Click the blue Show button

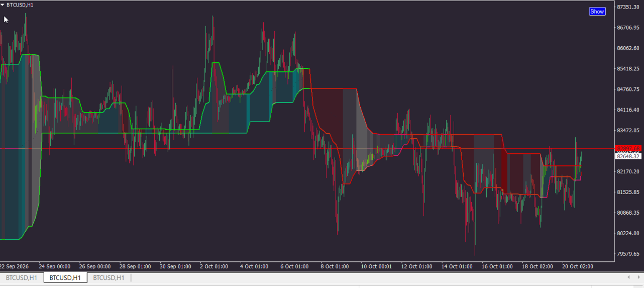pos(597,12)
